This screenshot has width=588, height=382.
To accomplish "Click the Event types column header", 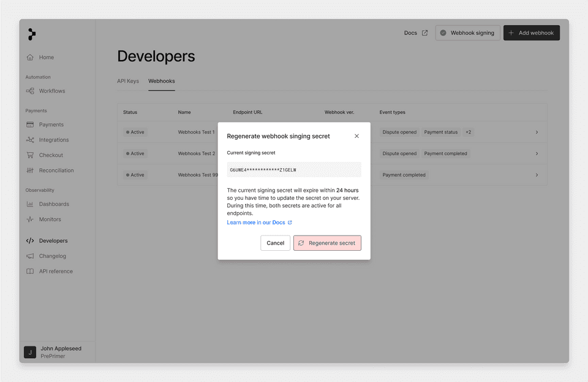I will tap(392, 112).
